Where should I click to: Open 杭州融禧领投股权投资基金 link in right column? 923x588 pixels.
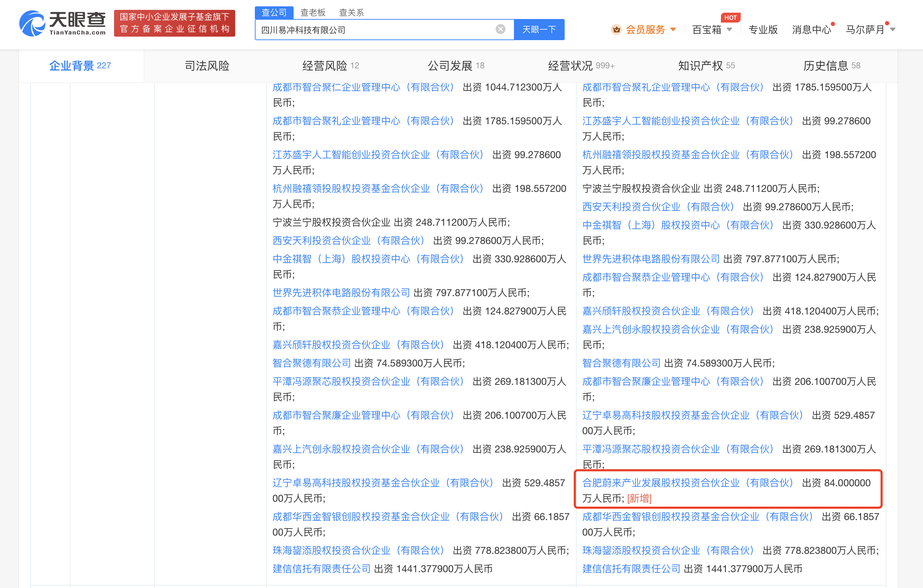point(687,155)
